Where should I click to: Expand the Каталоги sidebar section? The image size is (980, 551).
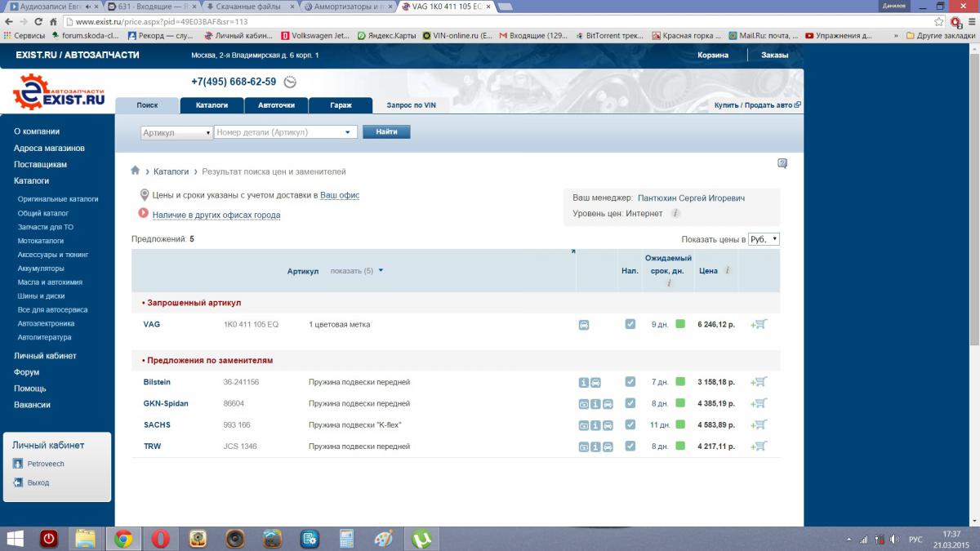pyautogui.click(x=32, y=180)
